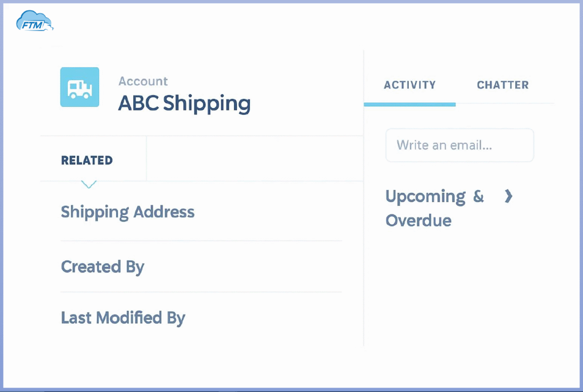Select the Shipping Address row
583x392 pixels.
point(128,212)
